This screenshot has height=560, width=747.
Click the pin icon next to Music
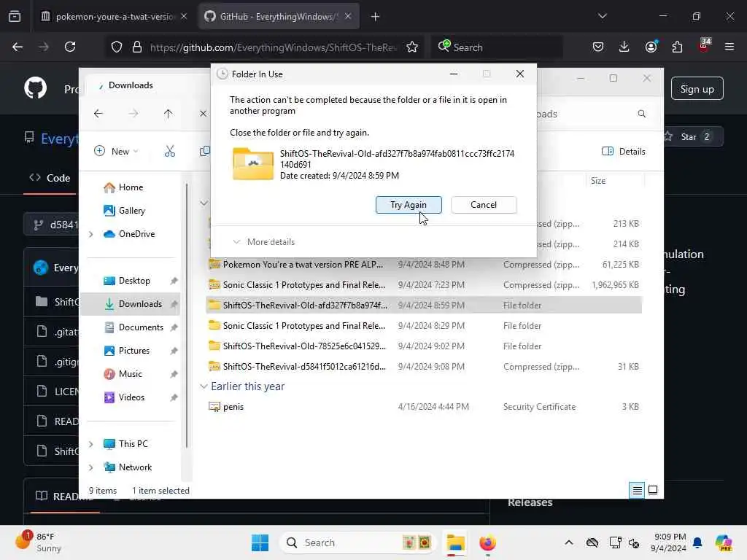[174, 374]
